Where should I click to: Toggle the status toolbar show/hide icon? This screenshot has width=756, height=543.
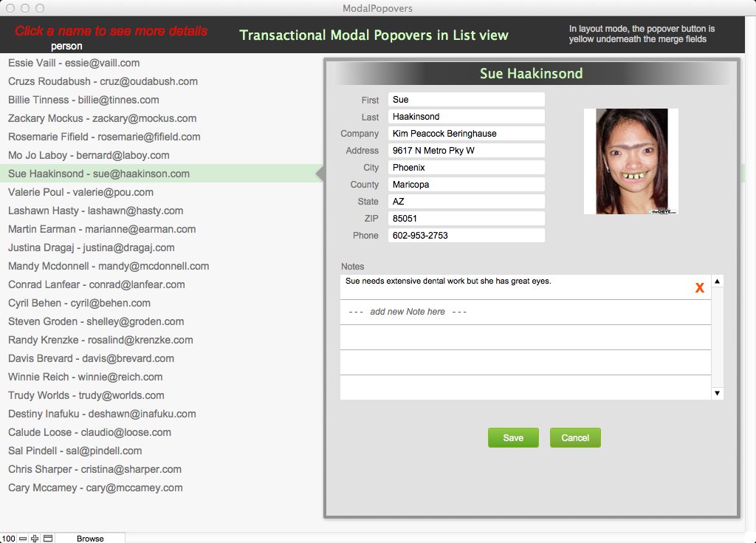coord(47,539)
